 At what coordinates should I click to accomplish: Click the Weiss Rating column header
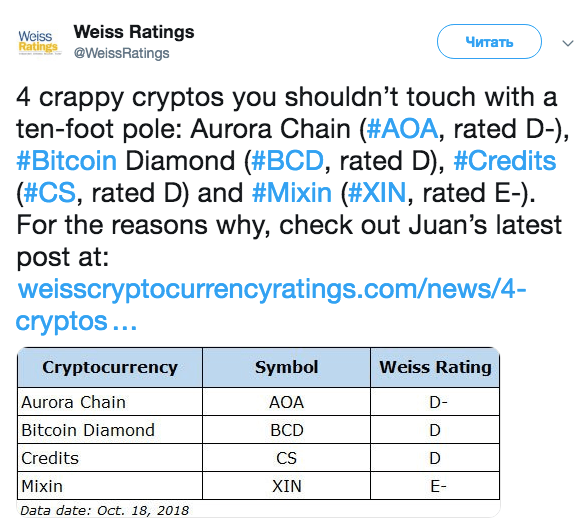[x=435, y=367]
